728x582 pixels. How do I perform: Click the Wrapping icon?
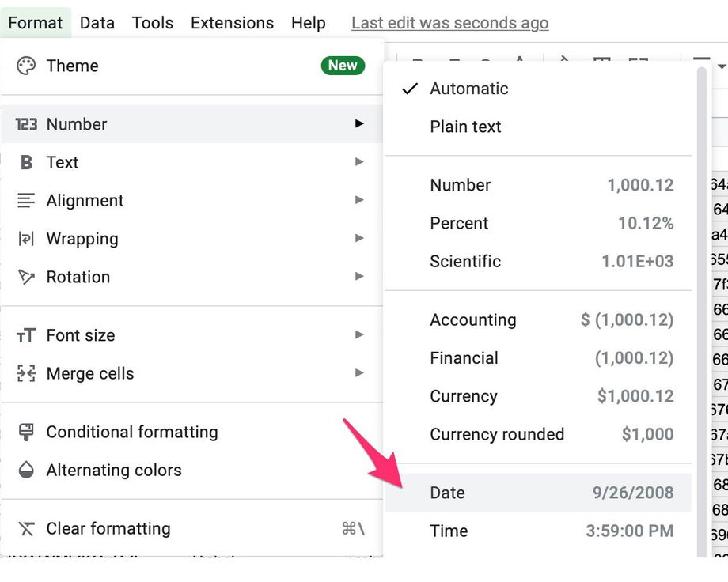click(x=26, y=239)
